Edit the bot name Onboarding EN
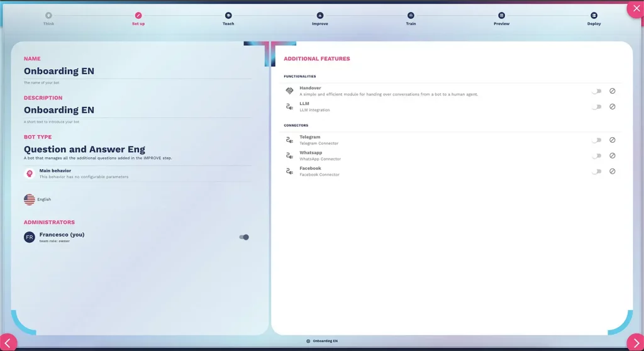The image size is (644, 351). coord(138,71)
